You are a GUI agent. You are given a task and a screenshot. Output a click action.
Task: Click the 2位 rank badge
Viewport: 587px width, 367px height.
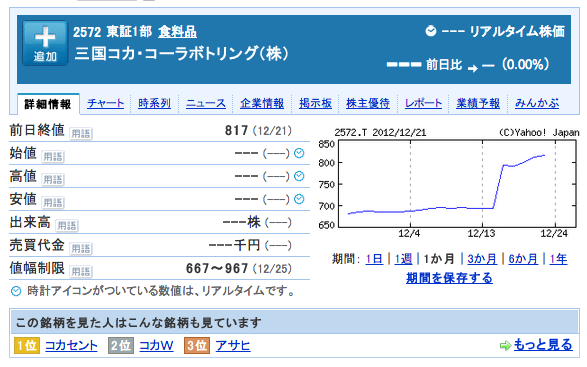(121, 345)
